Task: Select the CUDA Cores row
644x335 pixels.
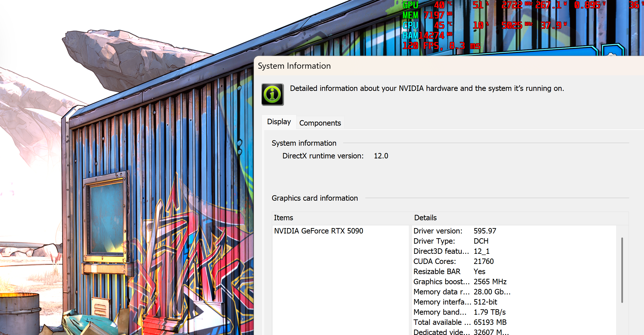Action: (453, 261)
